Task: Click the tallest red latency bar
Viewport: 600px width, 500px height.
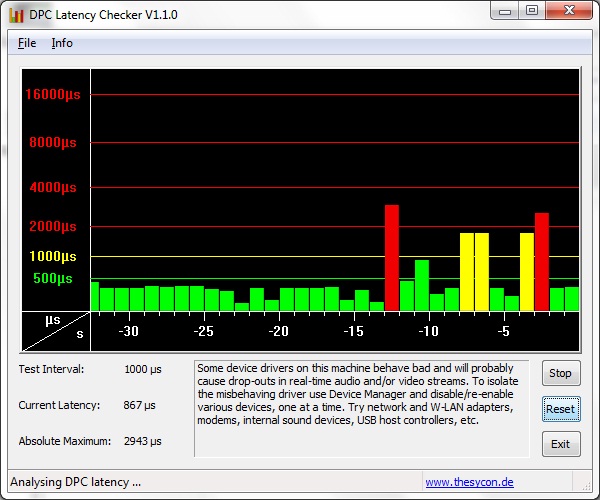Action: [x=392, y=258]
